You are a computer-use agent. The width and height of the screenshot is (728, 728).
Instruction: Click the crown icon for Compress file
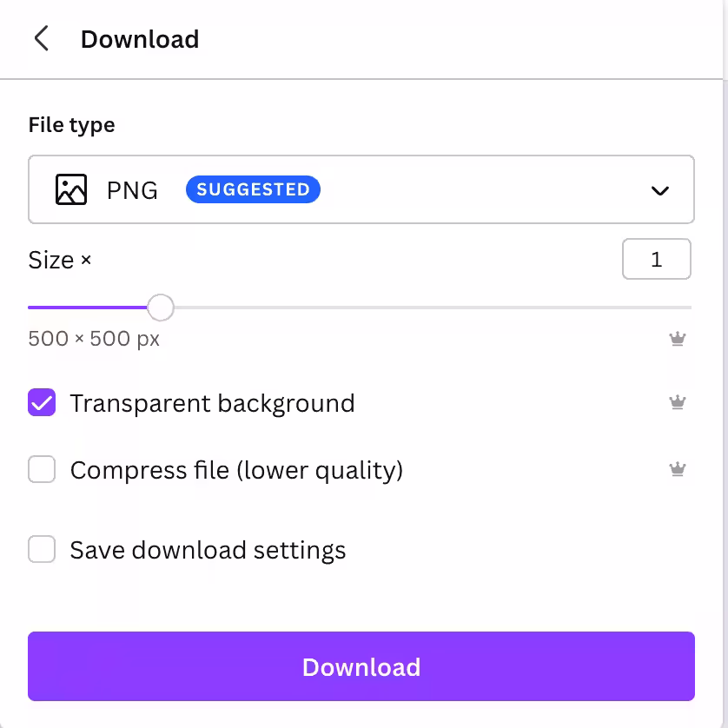[x=678, y=470]
